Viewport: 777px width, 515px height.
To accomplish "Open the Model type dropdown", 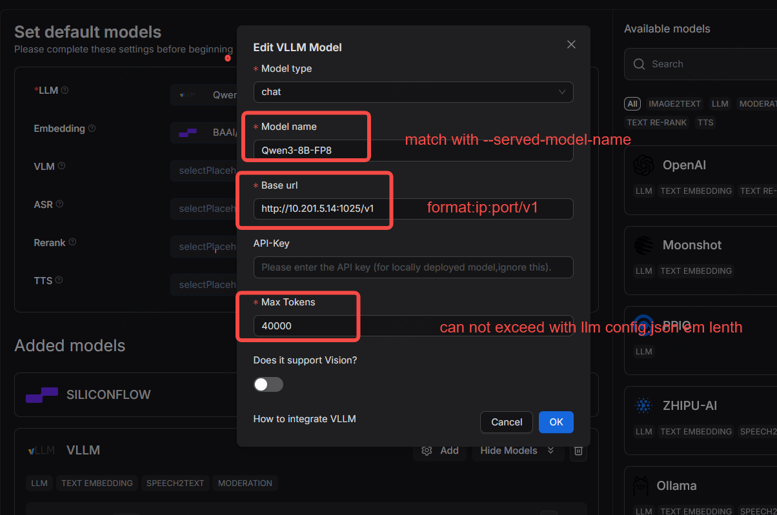I will (x=413, y=92).
